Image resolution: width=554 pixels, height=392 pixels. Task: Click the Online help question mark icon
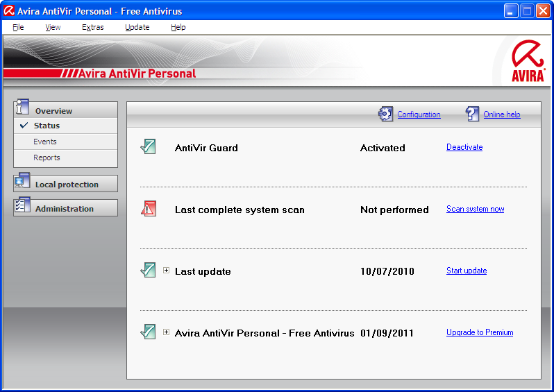pyautogui.click(x=473, y=114)
